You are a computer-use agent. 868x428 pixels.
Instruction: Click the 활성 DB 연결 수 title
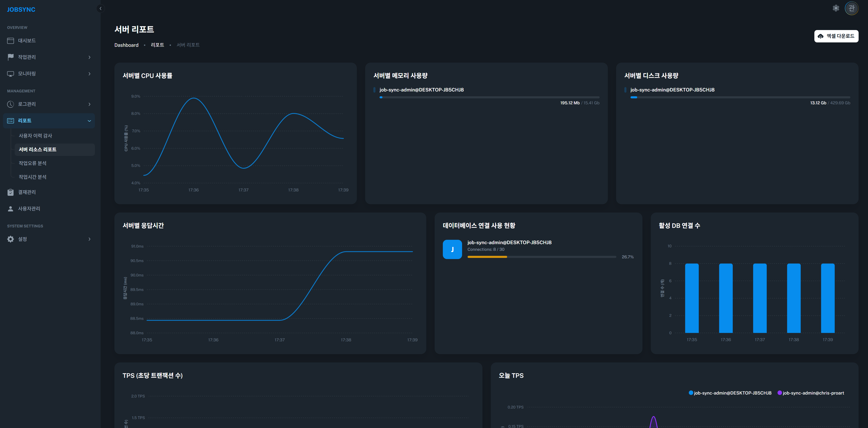[x=679, y=225]
